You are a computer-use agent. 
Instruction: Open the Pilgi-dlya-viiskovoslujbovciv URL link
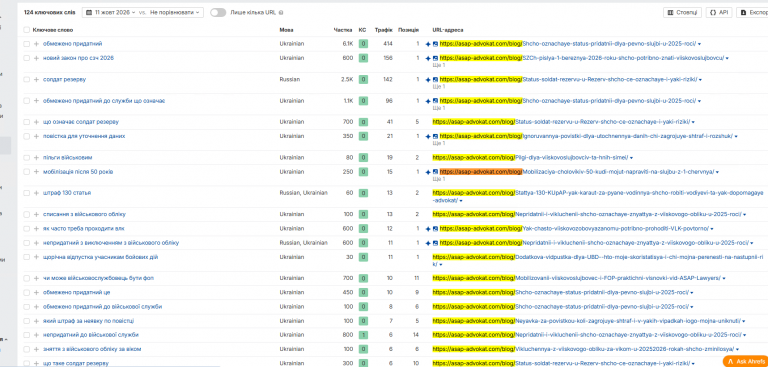(x=530, y=158)
